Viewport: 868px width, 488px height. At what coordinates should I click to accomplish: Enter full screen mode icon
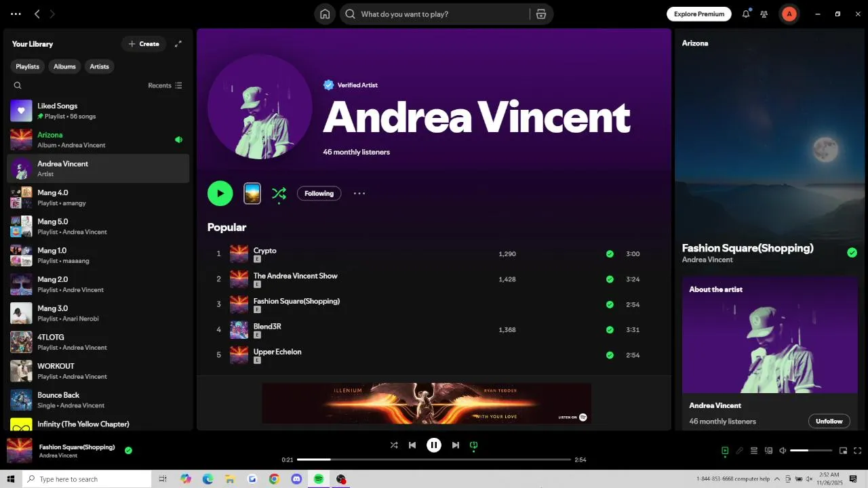pyautogui.click(x=858, y=451)
